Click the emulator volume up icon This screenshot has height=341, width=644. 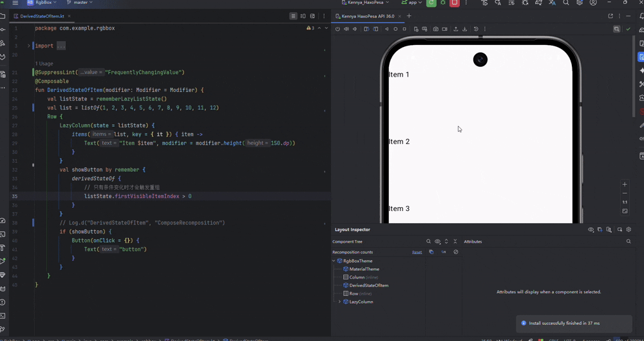[x=346, y=29]
